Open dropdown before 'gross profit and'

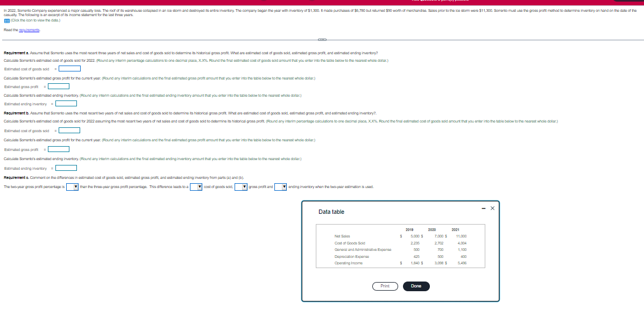tap(241, 187)
